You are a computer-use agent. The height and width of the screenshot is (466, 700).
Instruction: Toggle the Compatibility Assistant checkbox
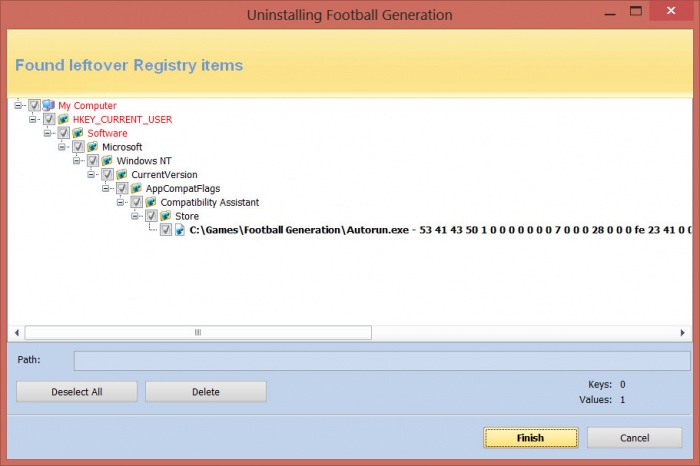pos(137,202)
